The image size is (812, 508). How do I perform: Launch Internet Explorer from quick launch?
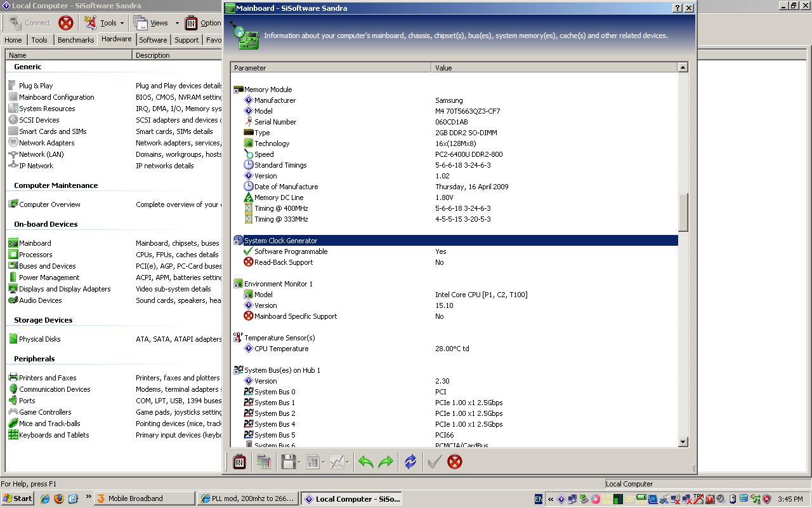point(44,498)
